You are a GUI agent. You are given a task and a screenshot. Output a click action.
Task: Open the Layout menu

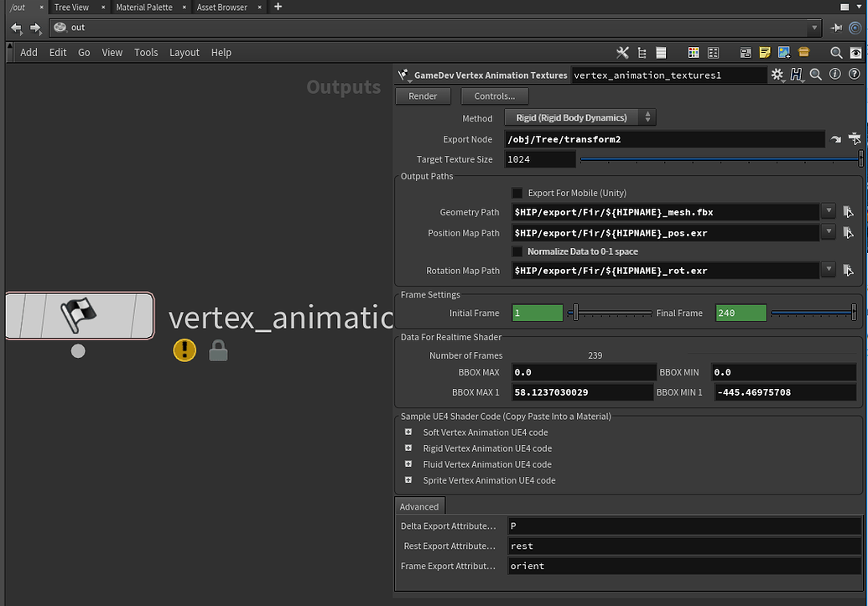(x=185, y=53)
